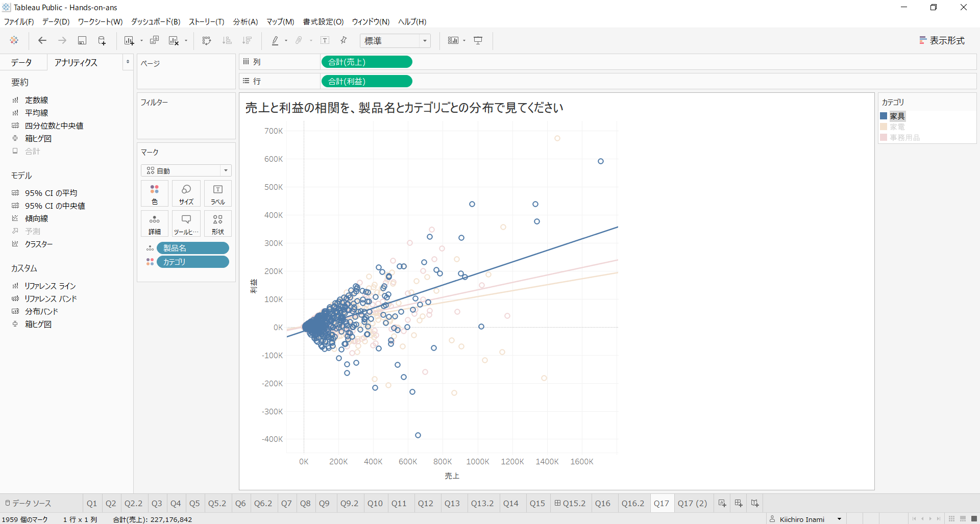
Task: Click the add new data source icon
Action: click(102, 40)
